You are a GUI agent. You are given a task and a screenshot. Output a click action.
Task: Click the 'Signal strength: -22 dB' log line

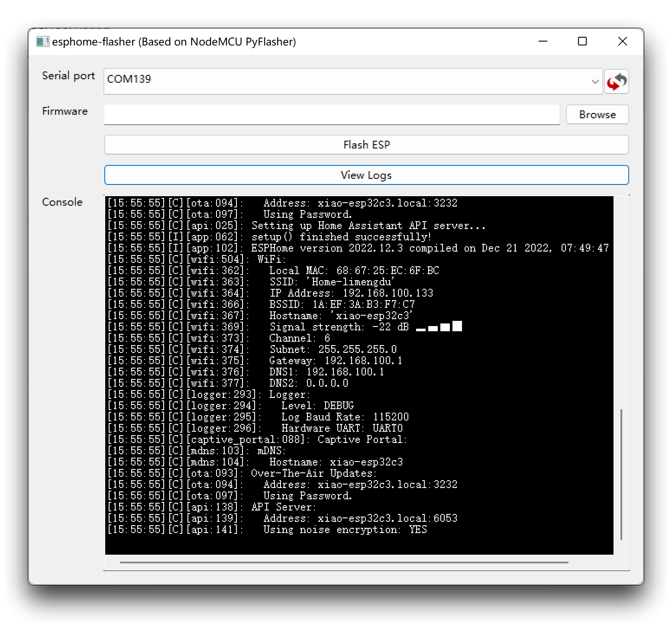[285, 327]
